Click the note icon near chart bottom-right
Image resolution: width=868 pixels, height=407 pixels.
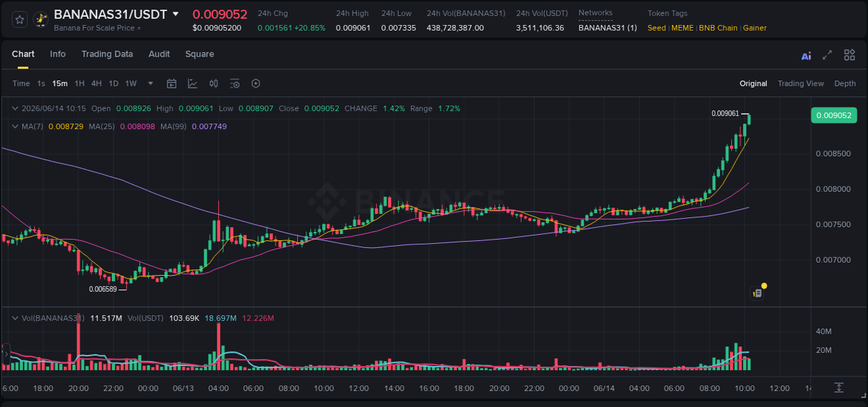(x=758, y=293)
